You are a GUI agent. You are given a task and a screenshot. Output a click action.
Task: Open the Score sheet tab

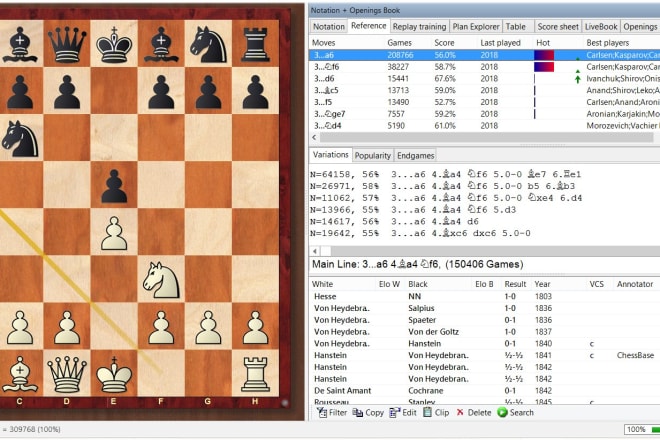click(x=558, y=27)
